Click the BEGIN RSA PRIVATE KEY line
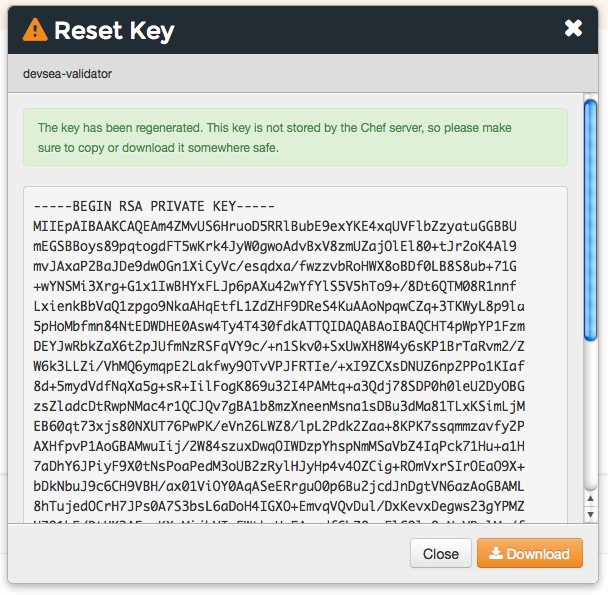This screenshot has width=608, height=595. click(146, 207)
